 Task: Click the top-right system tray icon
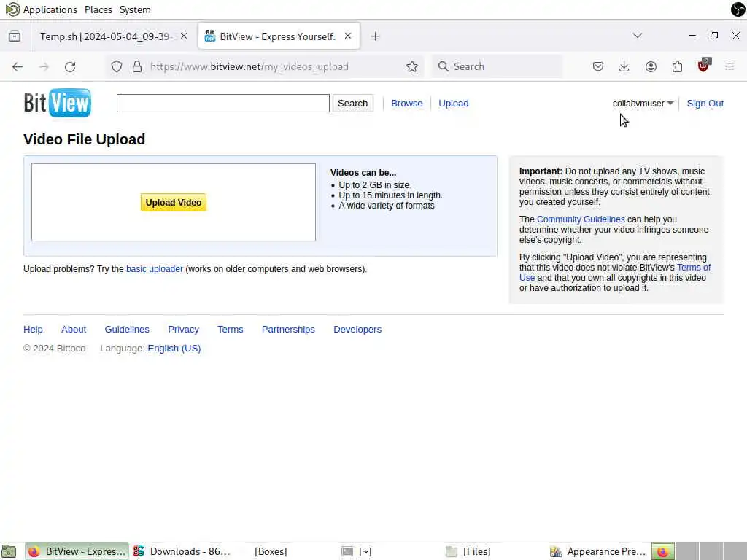click(738, 9)
